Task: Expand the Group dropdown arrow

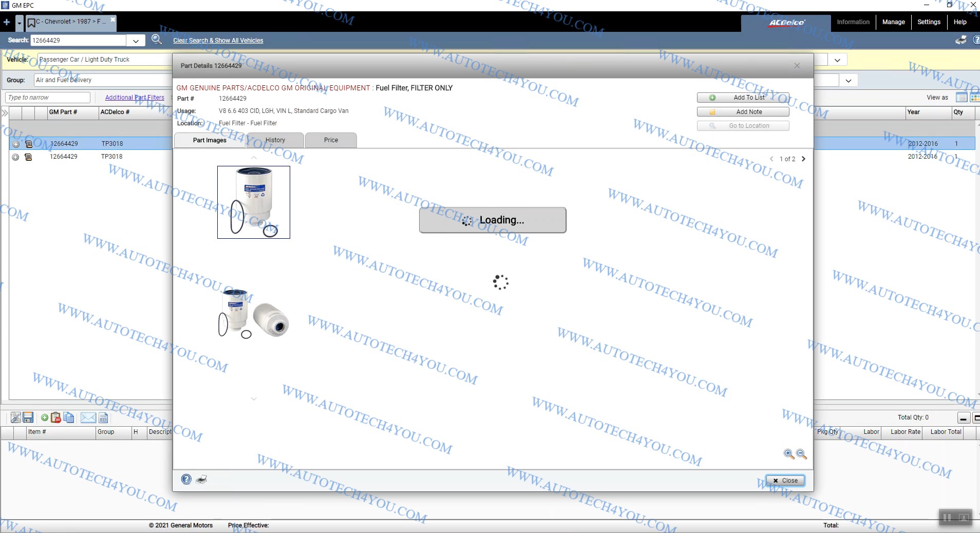Action: [x=848, y=81]
